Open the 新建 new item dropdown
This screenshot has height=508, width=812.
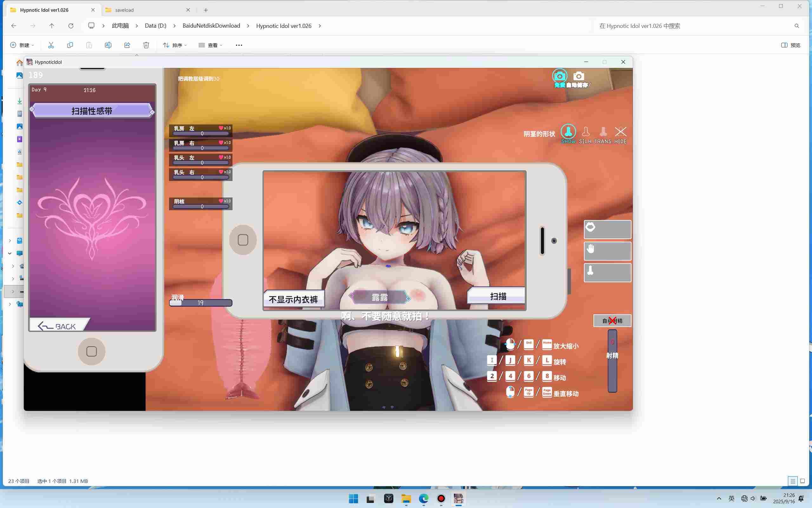(x=22, y=45)
